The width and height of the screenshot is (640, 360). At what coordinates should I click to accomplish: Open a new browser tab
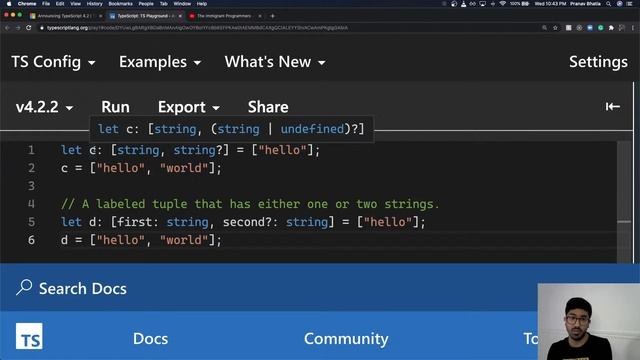coord(272,16)
